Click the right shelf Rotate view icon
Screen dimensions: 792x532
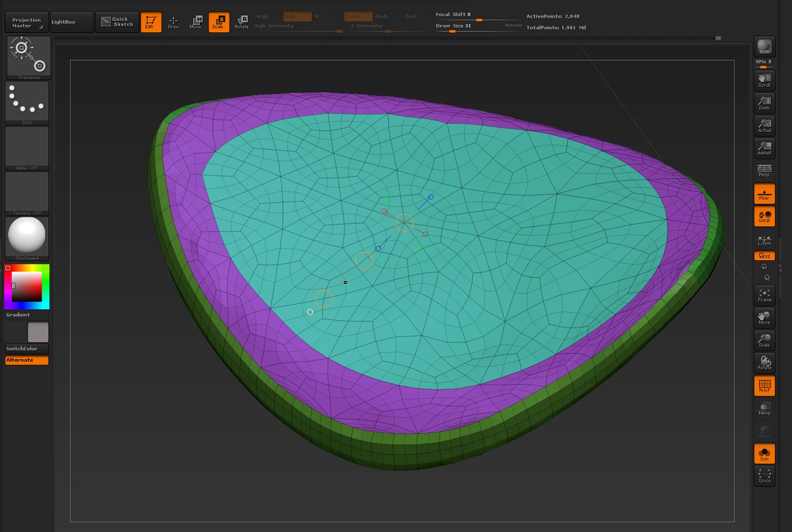point(764,363)
